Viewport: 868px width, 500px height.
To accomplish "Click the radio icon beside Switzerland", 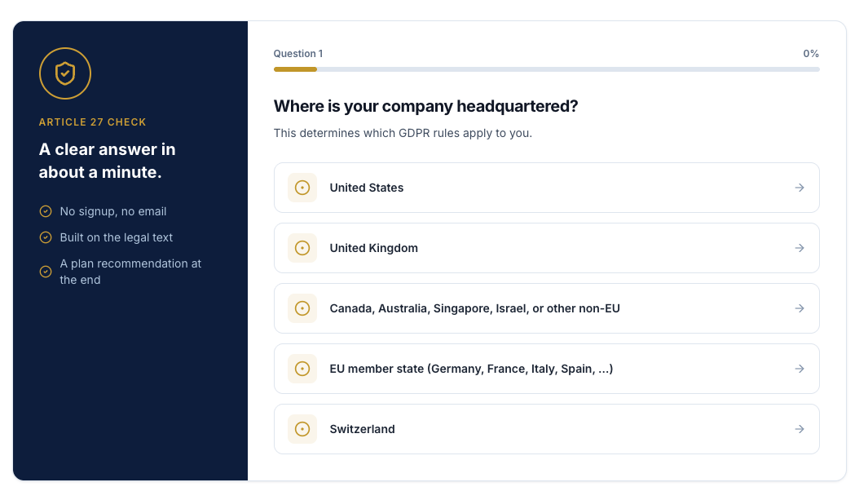I will 302,429.
